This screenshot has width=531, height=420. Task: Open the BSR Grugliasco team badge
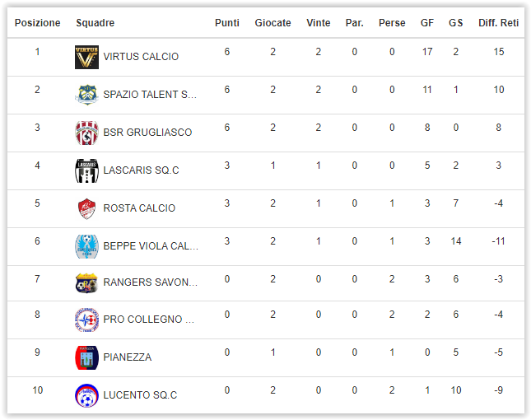click(x=86, y=133)
